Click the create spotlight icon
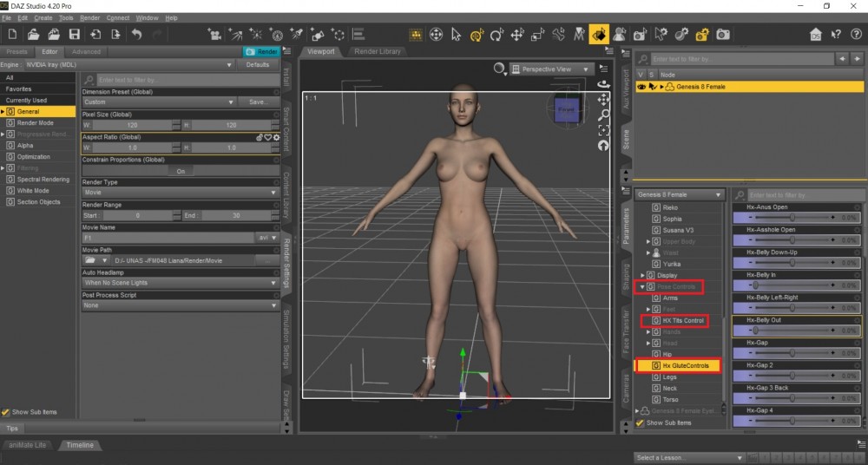Viewport: 868px width, 465px height. click(x=297, y=35)
